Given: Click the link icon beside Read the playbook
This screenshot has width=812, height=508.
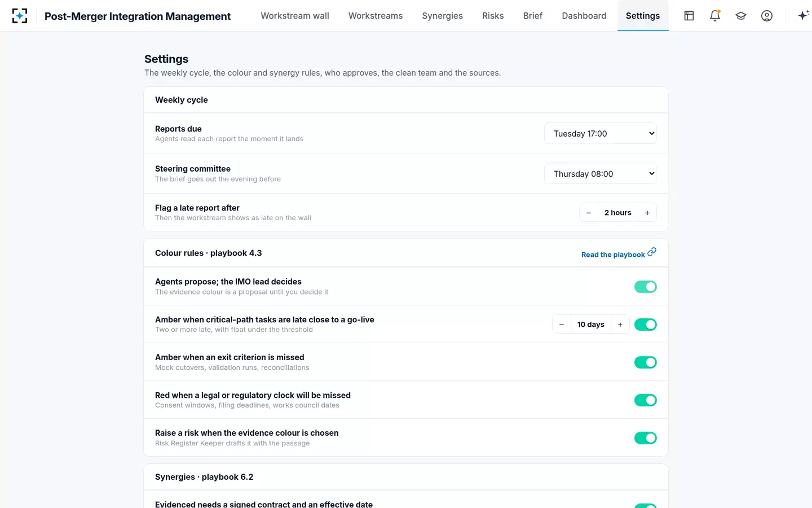Looking at the screenshot, I should pos(652,252).
